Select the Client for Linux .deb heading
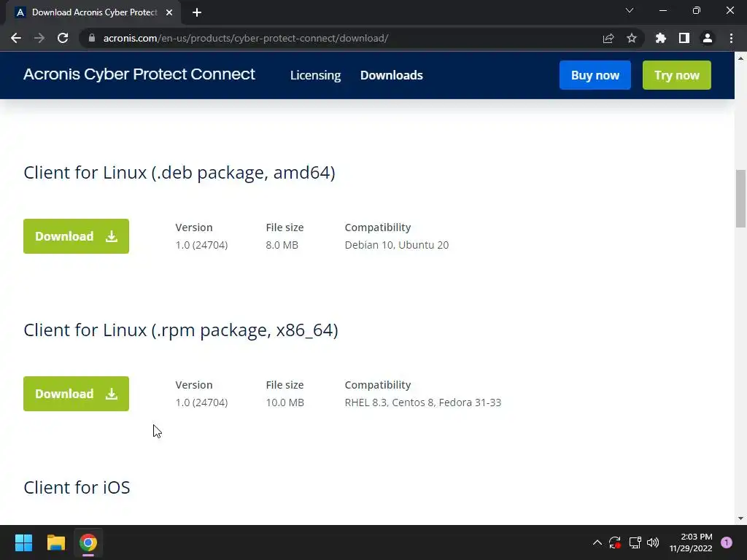The image size is (747, 560). (x=179, y=172)
